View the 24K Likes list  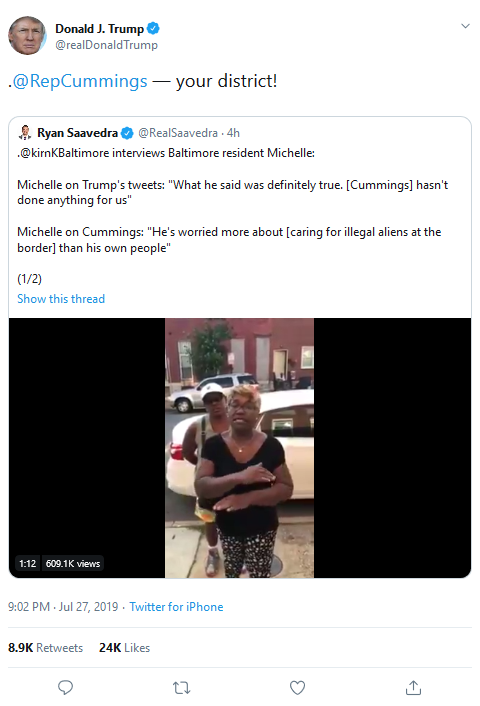[124, 647]
